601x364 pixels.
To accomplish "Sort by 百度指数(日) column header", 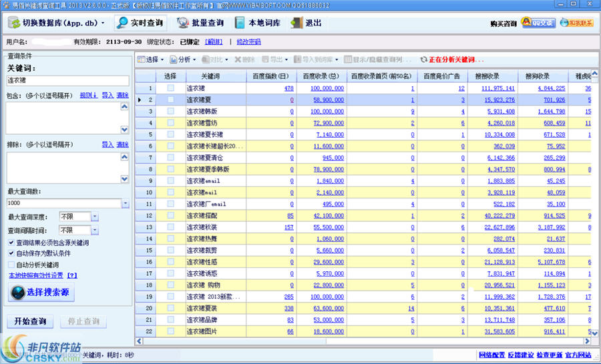I will click(x=270, y=76).
